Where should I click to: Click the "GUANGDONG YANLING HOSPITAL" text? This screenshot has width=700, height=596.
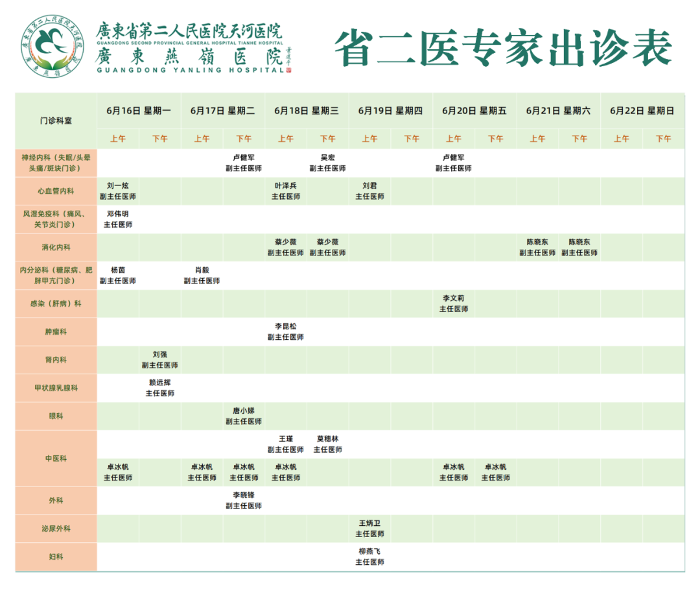(191, 70)
